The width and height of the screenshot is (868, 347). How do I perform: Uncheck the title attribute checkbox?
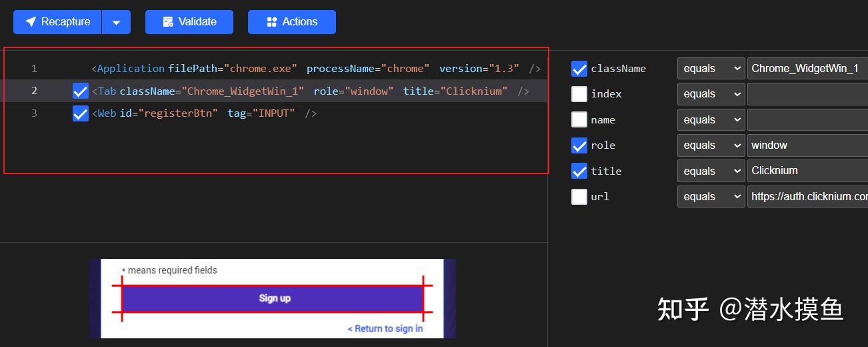(579, 171)
